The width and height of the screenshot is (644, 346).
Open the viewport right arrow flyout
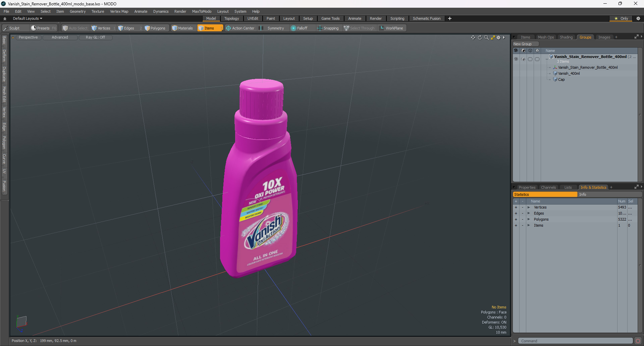click(504, 38)
